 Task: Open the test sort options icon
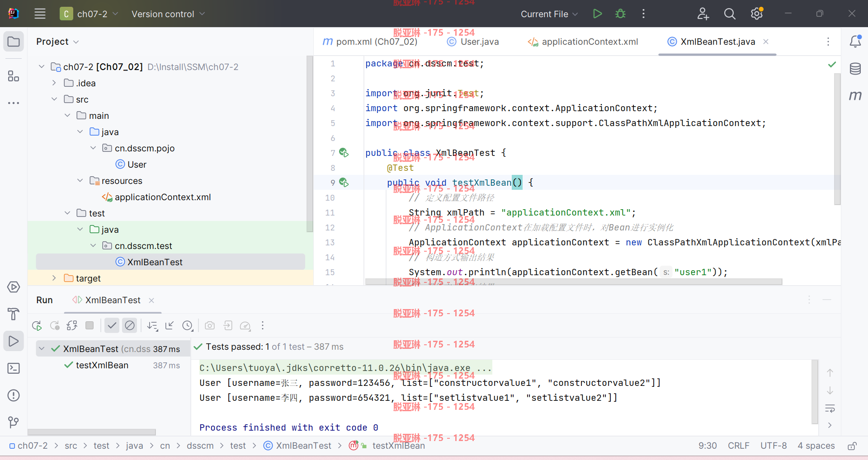click(152, 325)
